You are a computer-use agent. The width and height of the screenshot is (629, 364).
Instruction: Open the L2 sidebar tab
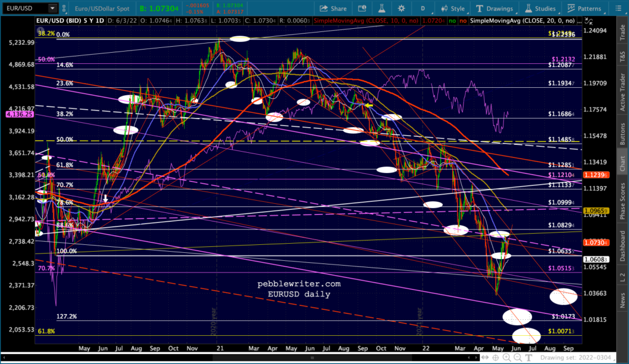click(x=622, y=276)
